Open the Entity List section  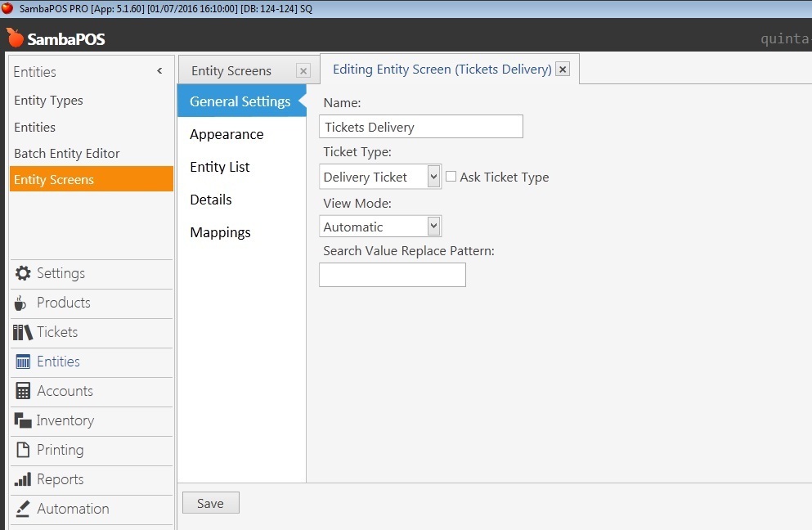(220, 167)
